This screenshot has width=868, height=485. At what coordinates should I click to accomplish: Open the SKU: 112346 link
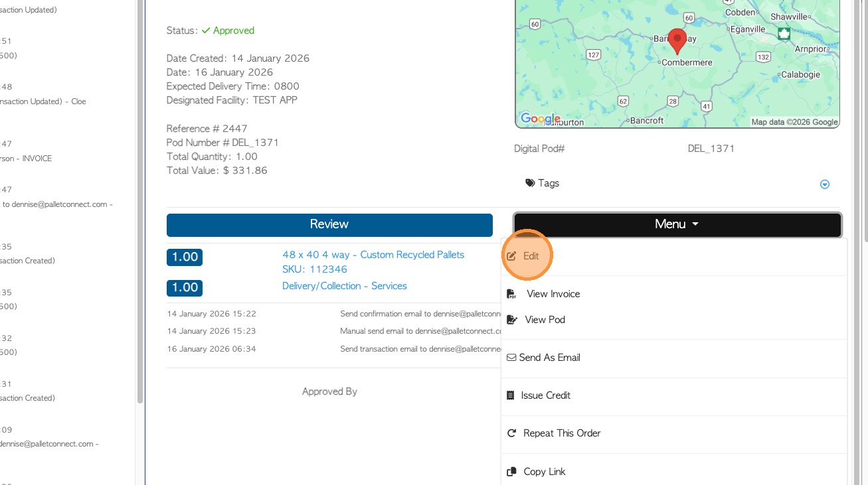click(x=315, y=269)
